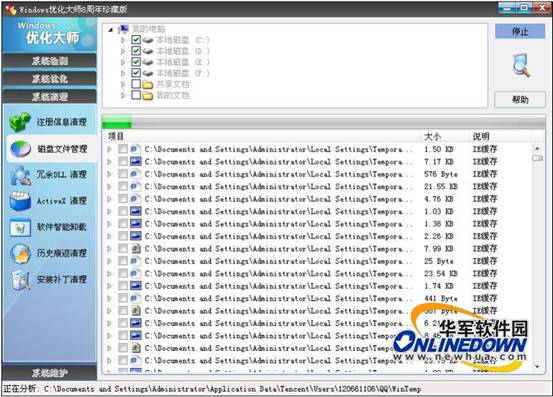Check the 共享文档 folder checkbox
This screenshot has width=553, height=397.
point(136,84)
